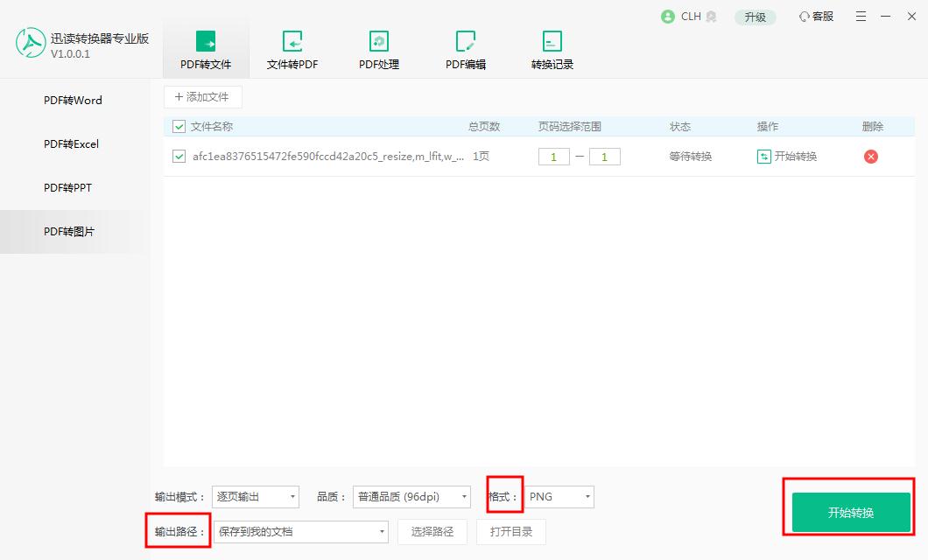
Task: Click 添加文件 to add files
Action: click(x=202, y=96)
